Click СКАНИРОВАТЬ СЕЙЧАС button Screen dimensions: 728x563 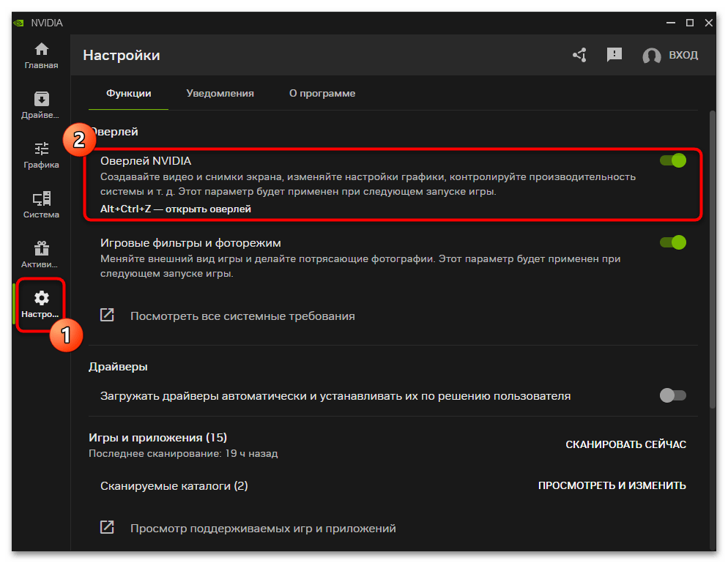tap(625, 444)
